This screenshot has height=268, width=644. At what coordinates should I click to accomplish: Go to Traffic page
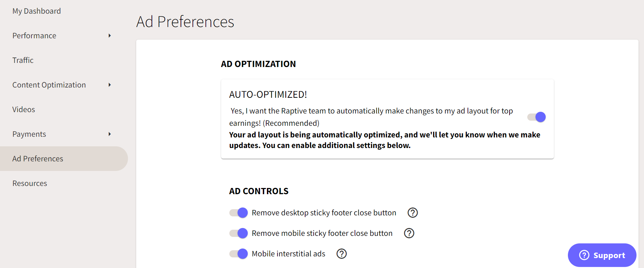pos(23,60)
